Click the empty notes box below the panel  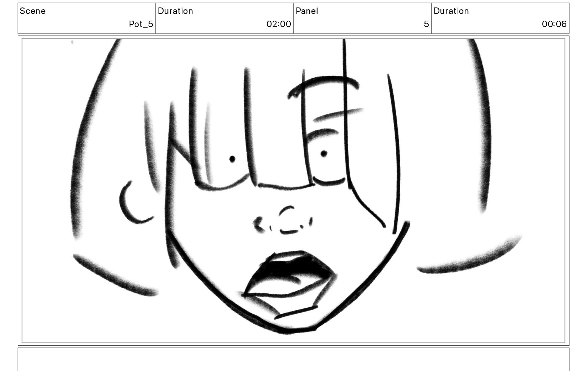tap(294, 360)
